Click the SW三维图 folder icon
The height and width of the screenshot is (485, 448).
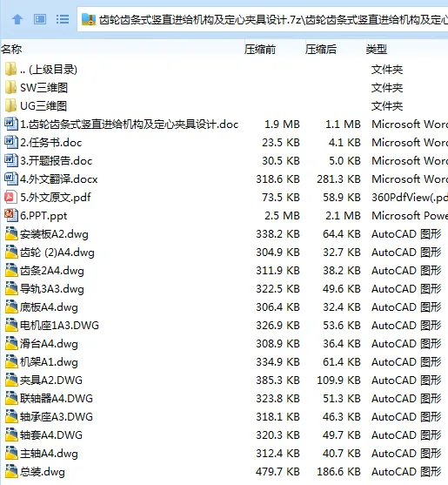(x=10, y=87)
